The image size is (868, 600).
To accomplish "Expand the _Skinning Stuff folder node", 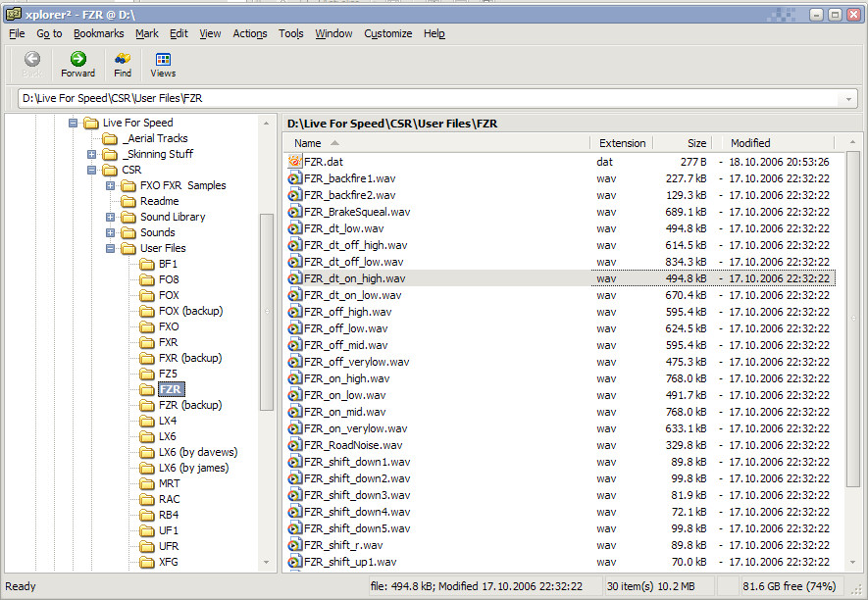I will coord(91,154).
